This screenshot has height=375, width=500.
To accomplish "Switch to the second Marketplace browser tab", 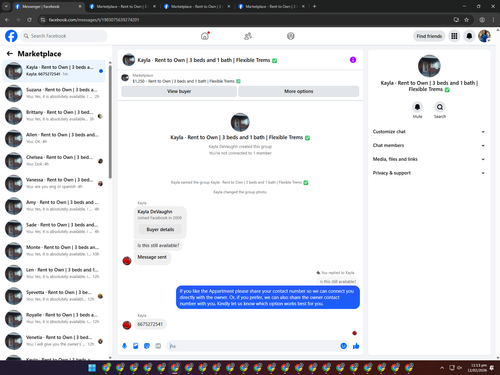I will click(x=123, y=6).
